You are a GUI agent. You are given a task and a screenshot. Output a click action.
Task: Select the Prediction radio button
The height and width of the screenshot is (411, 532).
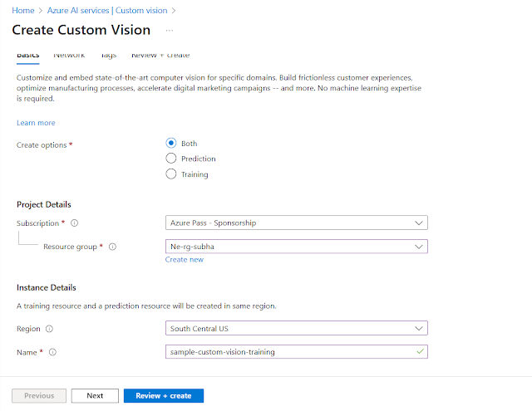click(171, 159)
